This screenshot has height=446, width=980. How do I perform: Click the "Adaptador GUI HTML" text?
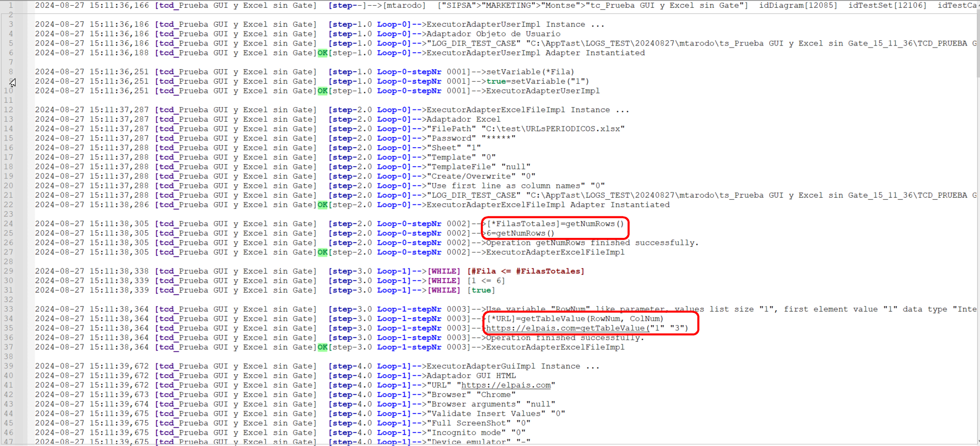point(471,376)
